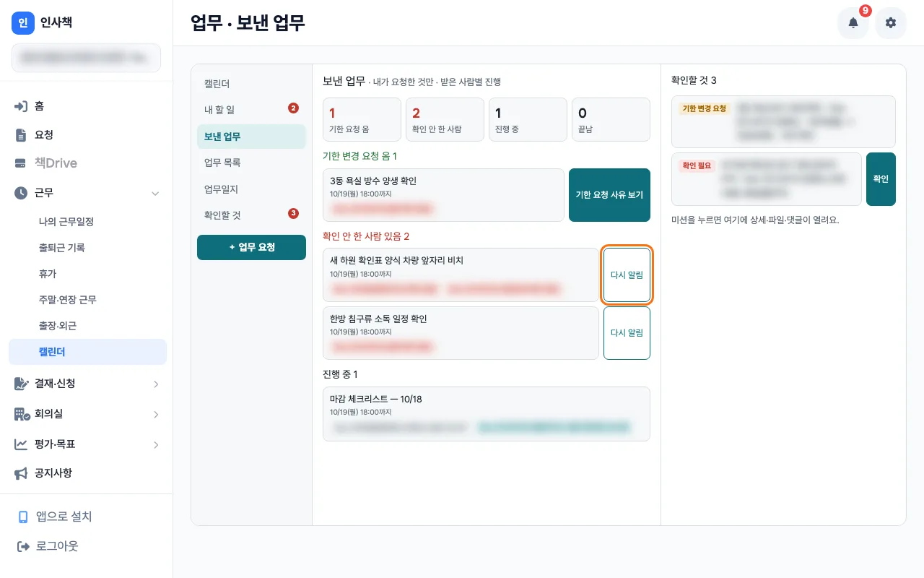Click the 홈 sidebar label
The height and width of the screenshot is (578, 924).
point(39,106)
